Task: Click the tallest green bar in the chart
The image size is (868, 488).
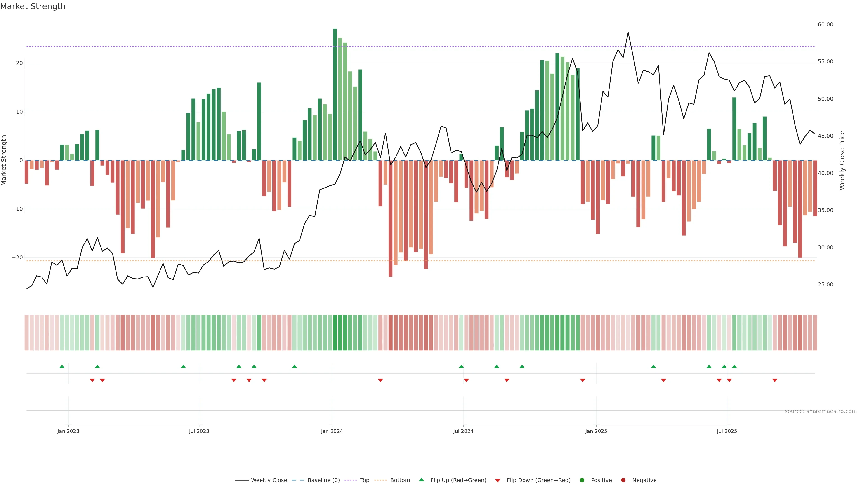Action: [x=335, y=94]
